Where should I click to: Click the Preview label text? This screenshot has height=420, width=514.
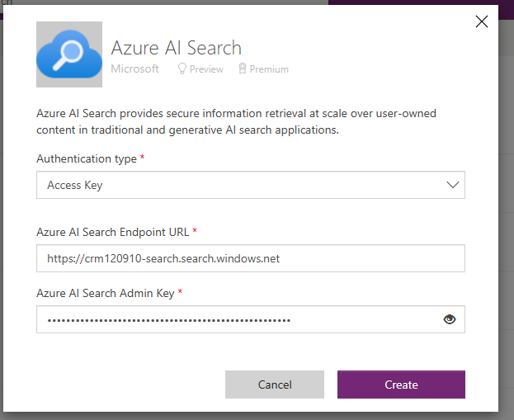pyautogui.click(x=206, y=69)
